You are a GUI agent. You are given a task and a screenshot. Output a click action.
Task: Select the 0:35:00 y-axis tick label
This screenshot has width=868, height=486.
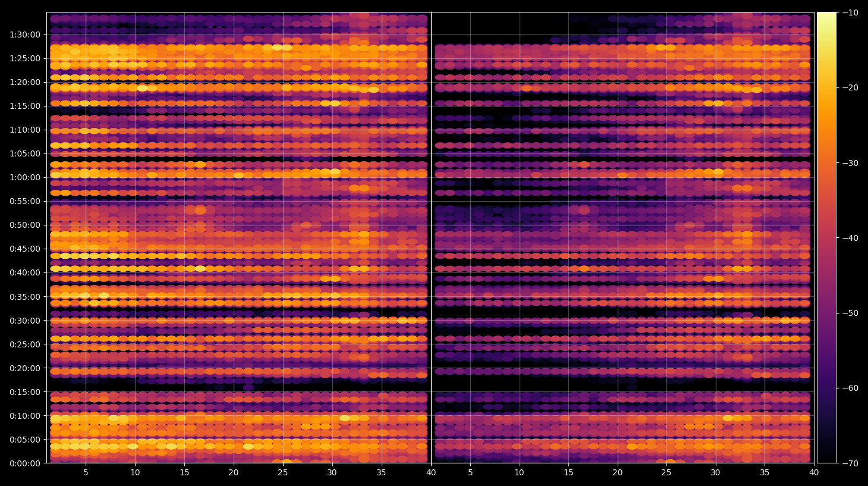(x=25, y=297)
